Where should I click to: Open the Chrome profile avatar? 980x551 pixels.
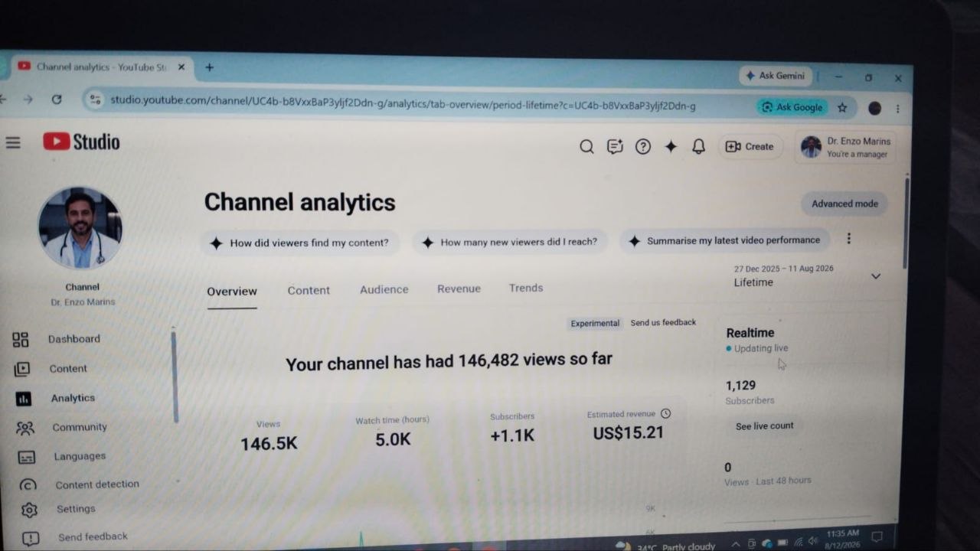874,109
